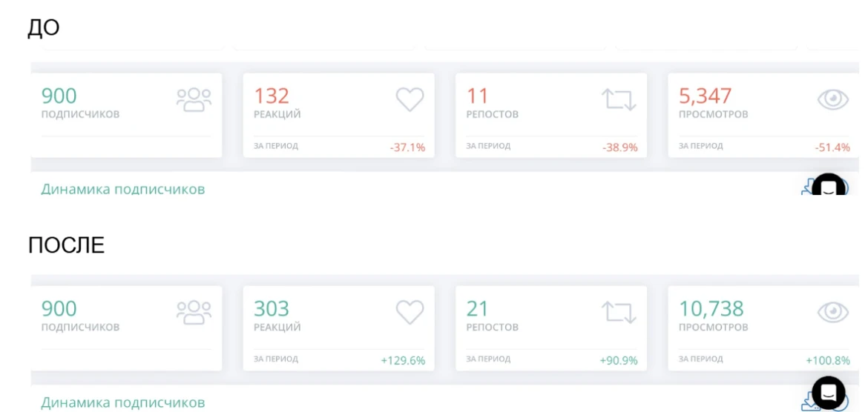The width and height of the screenshot is (868, 412).
Task: Click subscribers group icon in top ДО card
Action: point(194,99)
